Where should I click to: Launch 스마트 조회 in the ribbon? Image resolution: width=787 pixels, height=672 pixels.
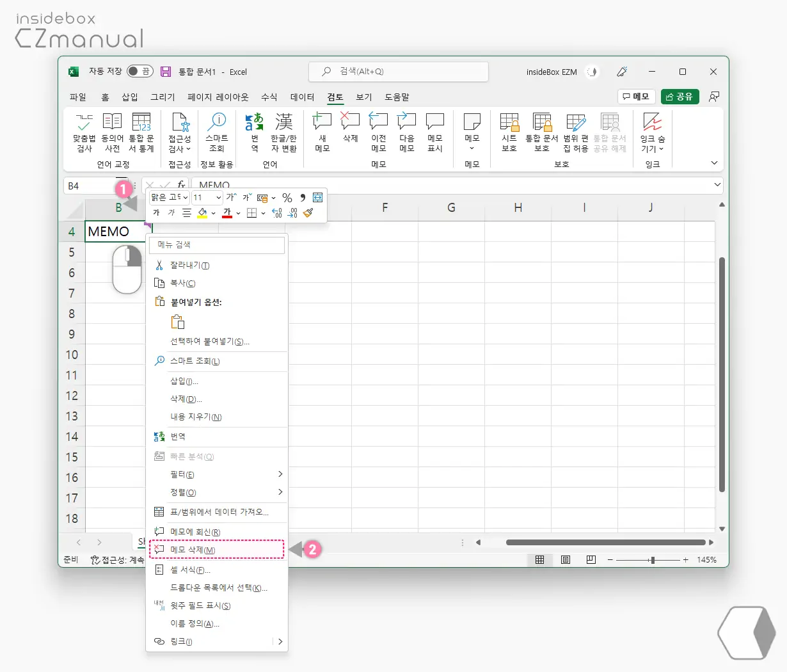click(217, 133)
